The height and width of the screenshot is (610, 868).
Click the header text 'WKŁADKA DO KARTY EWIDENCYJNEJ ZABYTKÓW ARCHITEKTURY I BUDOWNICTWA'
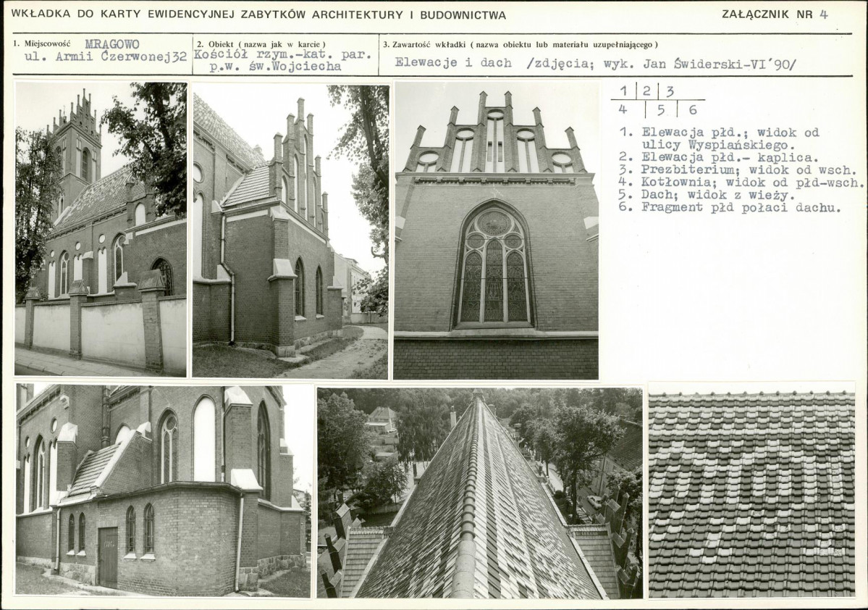click(258, 15)
